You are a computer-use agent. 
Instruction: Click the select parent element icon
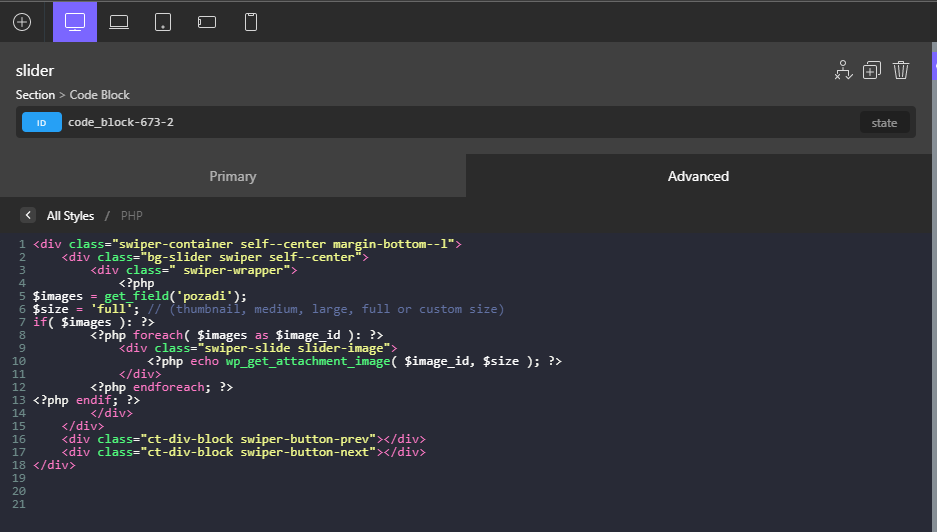point(843,70)
